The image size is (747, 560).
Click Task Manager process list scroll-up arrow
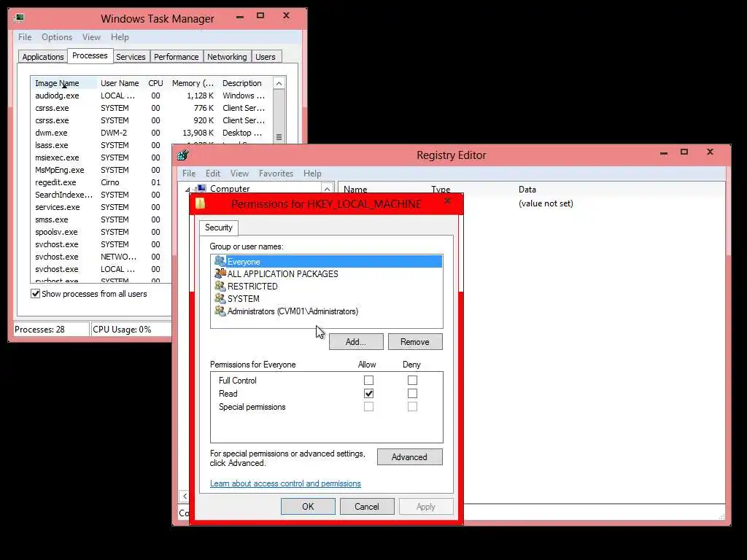pyautogui.click(x=279, y=83)
